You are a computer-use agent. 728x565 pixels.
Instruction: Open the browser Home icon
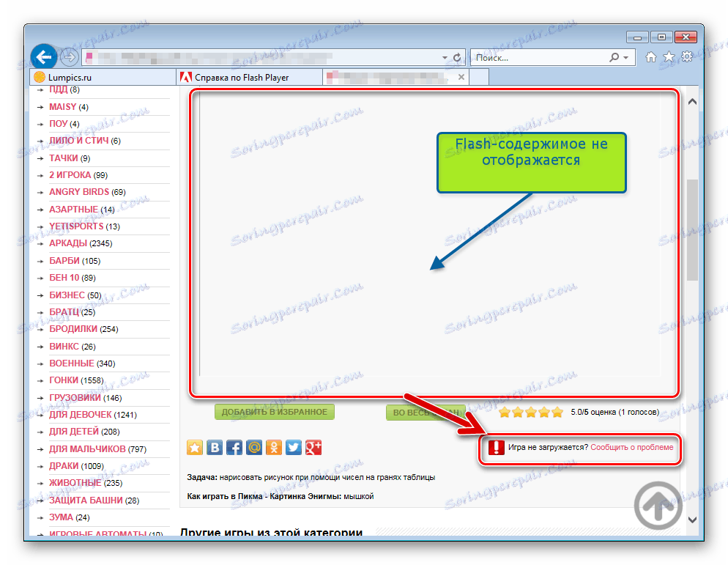pos(651,56)
